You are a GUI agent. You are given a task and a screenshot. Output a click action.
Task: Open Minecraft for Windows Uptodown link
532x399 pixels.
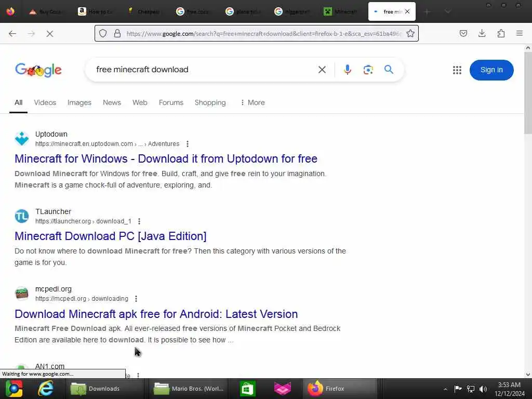166,159
